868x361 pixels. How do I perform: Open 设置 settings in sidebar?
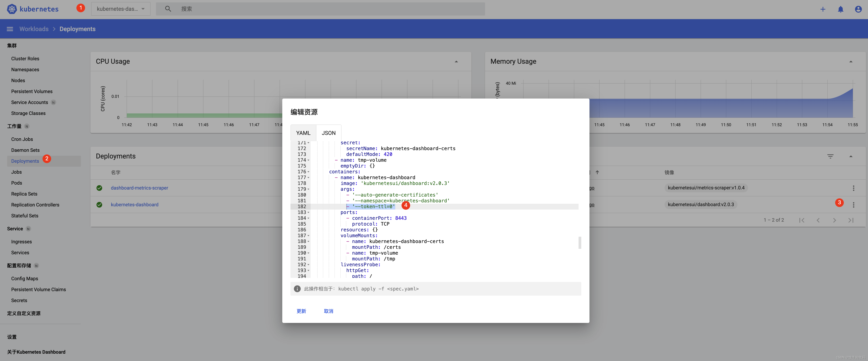tap(12, 337)
